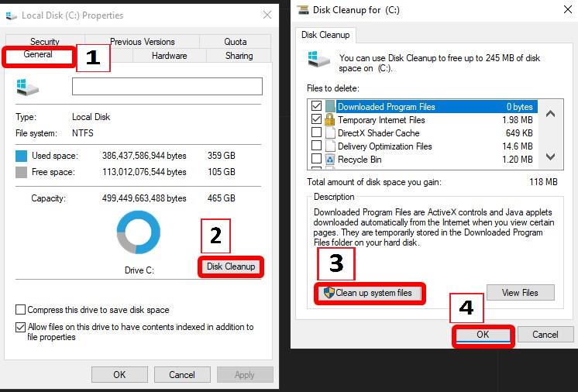
Task: Open the Hardware tab
Action: (169, 56)
